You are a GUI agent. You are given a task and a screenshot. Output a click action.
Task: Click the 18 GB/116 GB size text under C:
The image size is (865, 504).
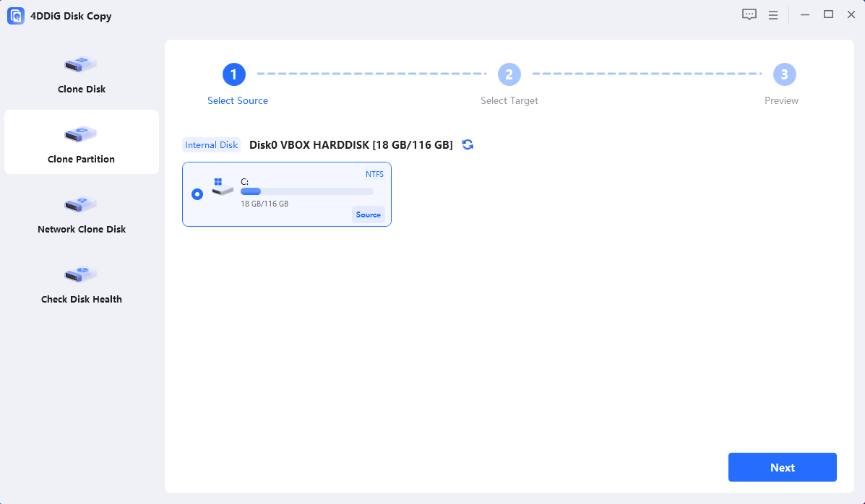(264, 204)
